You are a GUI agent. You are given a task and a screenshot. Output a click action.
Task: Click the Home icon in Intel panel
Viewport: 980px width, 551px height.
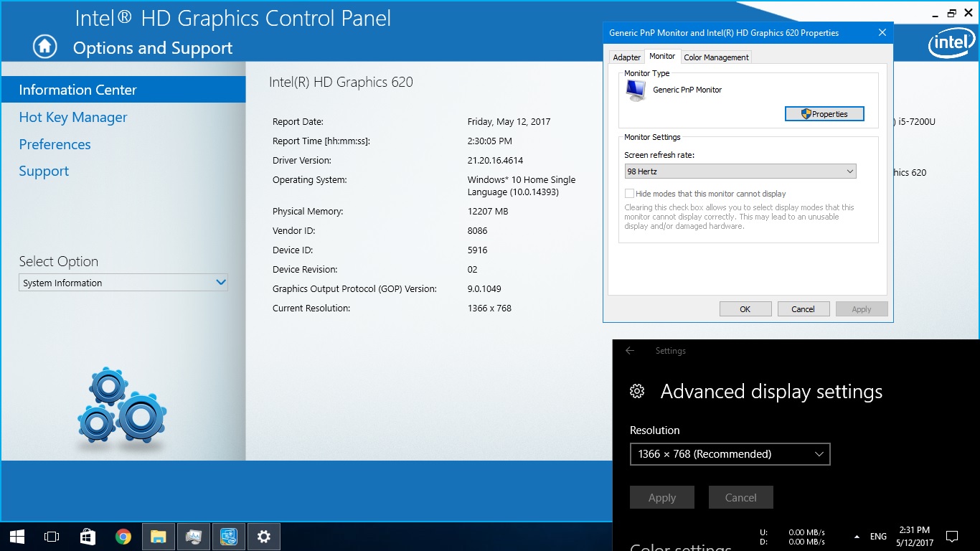[44, 47]
